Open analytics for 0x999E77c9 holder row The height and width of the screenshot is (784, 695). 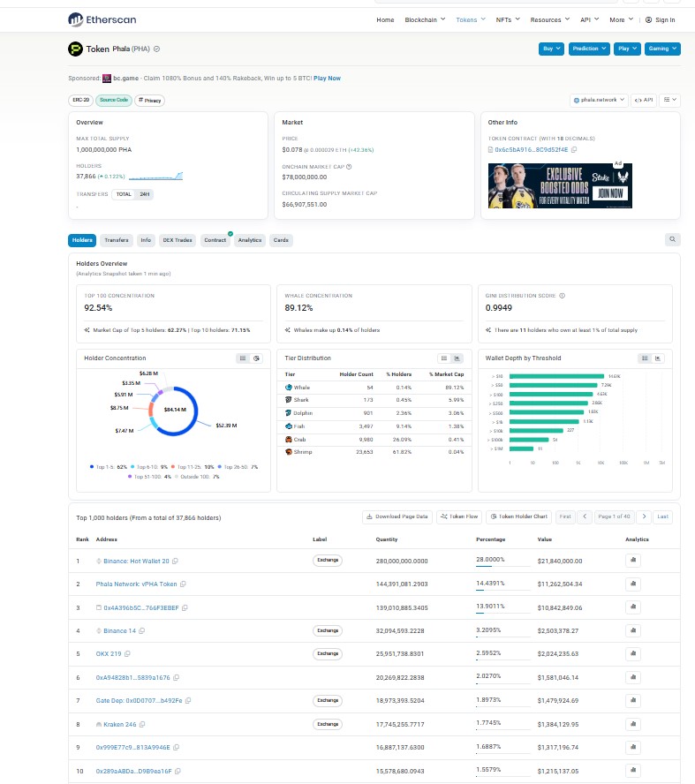point(633,747)
